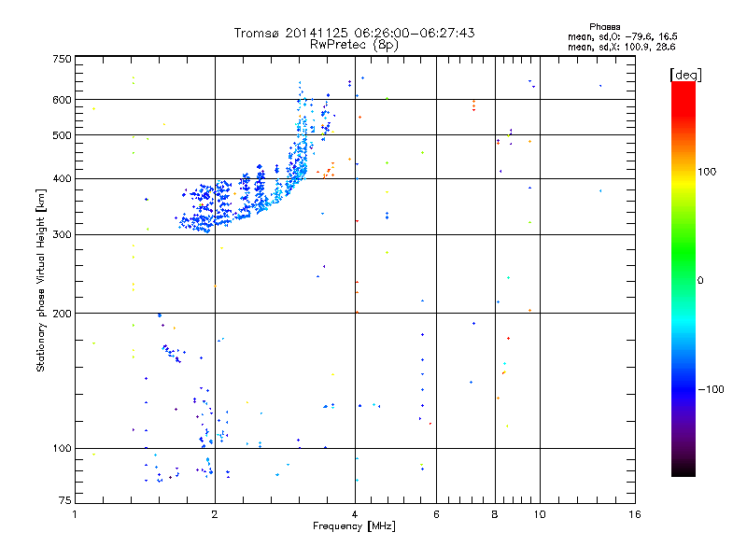747x560 pixels.
Task: Click the '2' x-axis tick label
Action: (x=215, y=514)
